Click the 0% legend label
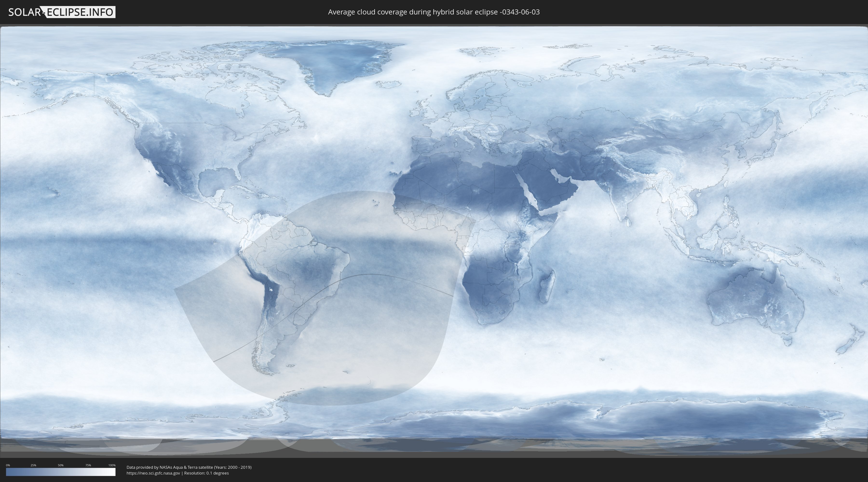Screen dimensions: 868x482 (8, 465)
